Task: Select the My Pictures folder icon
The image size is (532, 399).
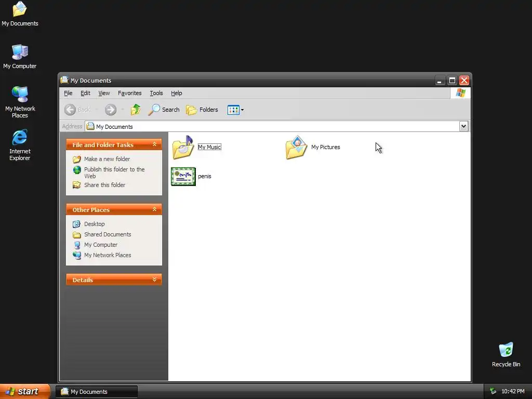Action: 297,147
